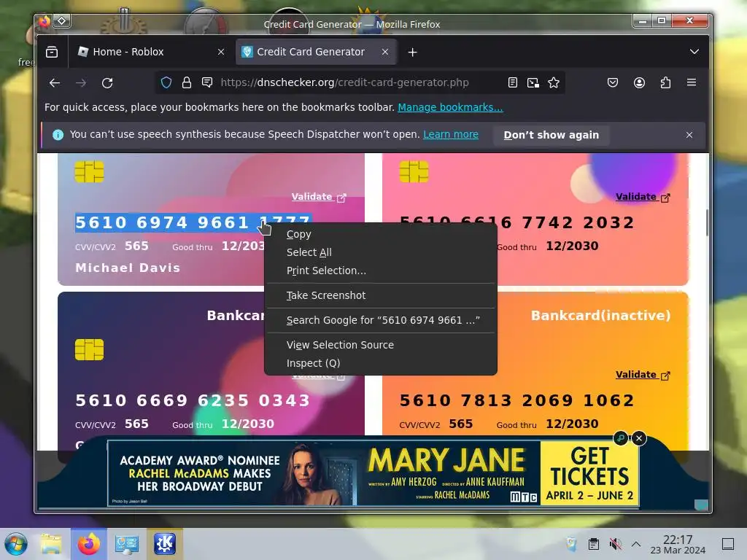747x560 pixels.
Task: Open the extensions puzzle icon
Action: pyautogui.click(x=665, y=83)
